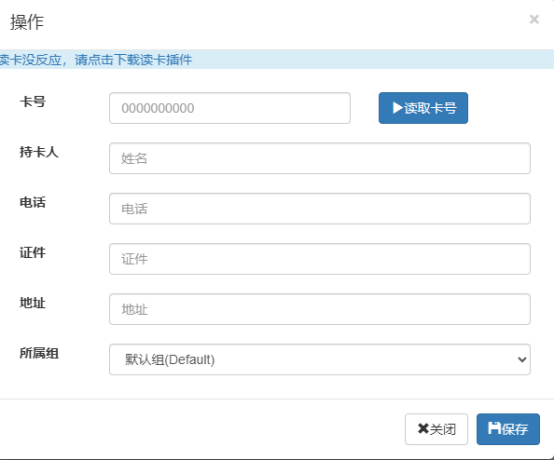Focus the 卡号 input with 0000000000 placeholder
The height and width of the screenshot is (461, 554).
pos(230,108)
